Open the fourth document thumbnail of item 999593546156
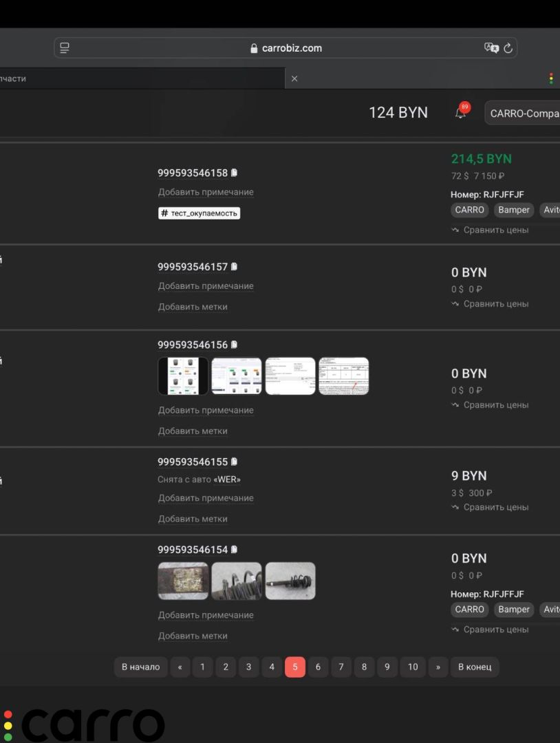Viewport: 560px width, 743px height. tap(344, 376)
